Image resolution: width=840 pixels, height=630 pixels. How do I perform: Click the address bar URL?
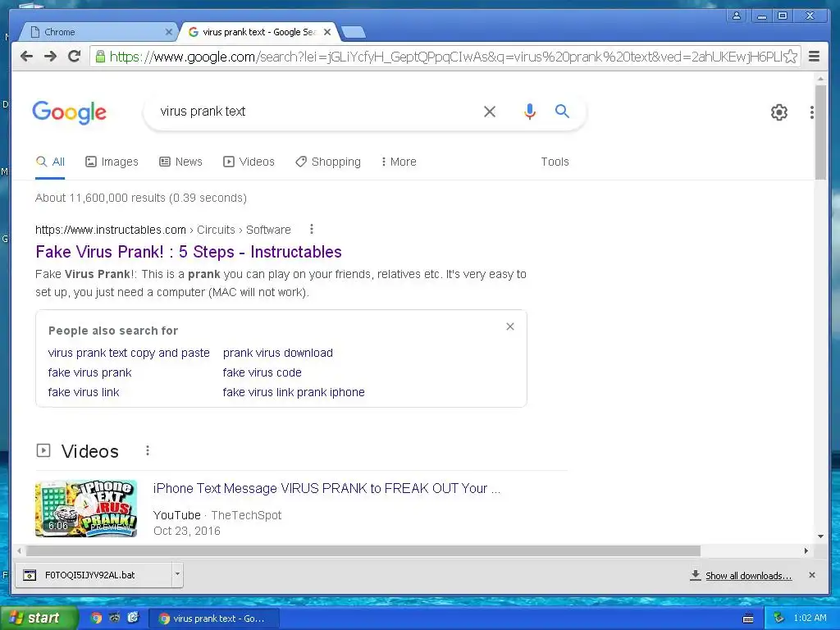[x=445, y=57]
